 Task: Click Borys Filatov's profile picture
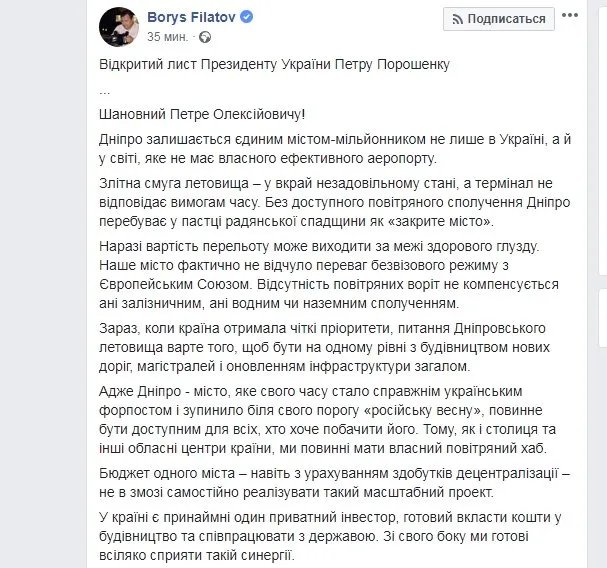tap(119, 27)
